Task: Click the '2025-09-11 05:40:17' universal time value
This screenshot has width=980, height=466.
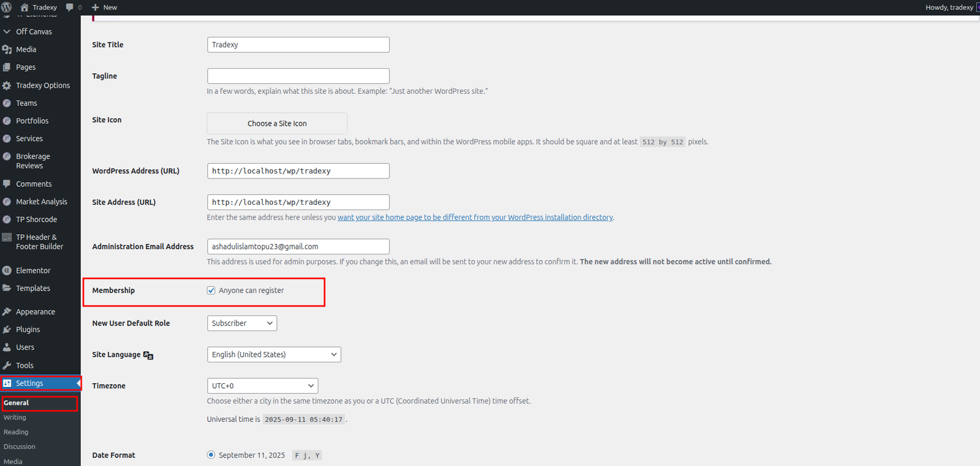Action: pos(304,420)
